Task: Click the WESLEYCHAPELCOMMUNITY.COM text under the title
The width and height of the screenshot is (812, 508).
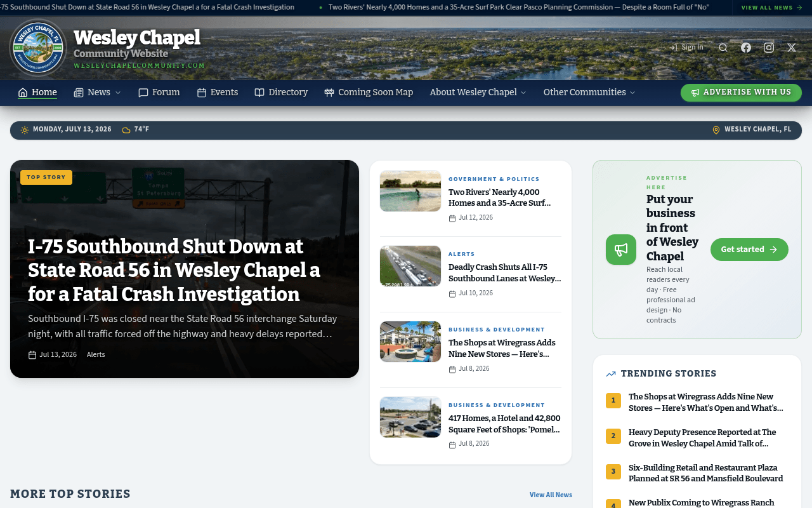Action: coord(140,65)
